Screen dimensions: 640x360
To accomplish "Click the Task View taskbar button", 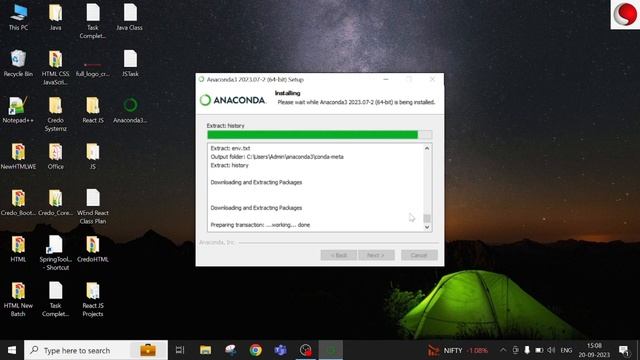I will tap(180, 350).
